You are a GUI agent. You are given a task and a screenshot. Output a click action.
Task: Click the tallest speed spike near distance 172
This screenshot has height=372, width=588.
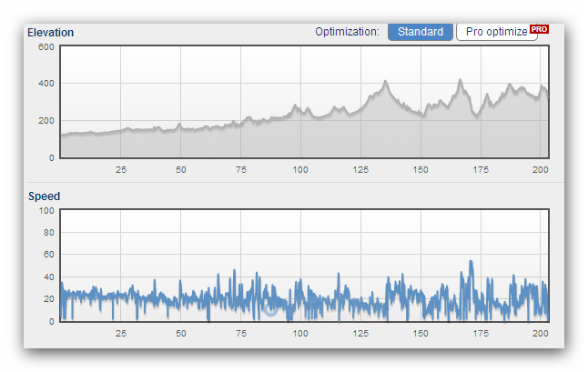click(471, 262)
